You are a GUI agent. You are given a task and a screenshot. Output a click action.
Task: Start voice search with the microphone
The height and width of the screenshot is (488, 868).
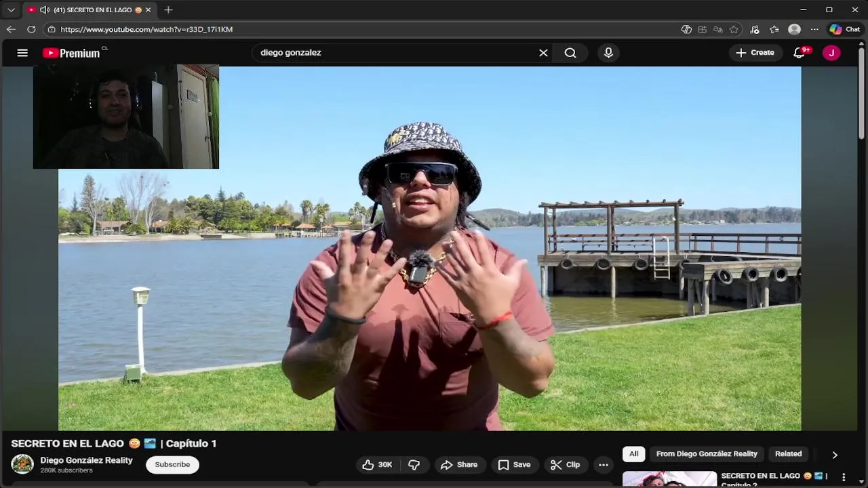[608, 53]
